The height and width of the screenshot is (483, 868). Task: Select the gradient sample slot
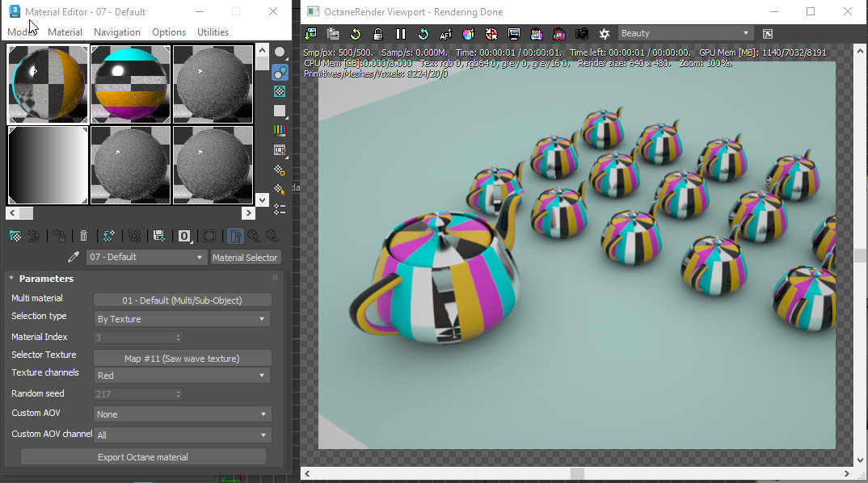coord(48,166)
